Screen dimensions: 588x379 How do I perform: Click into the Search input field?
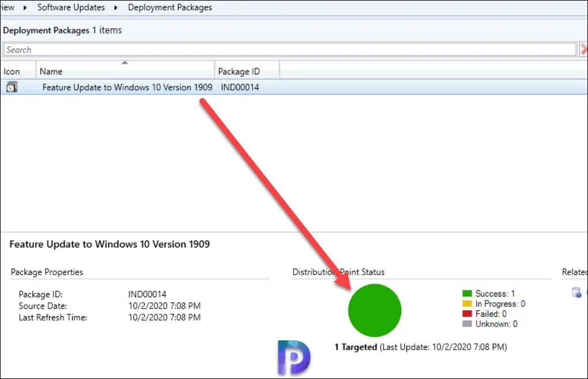(289, 50)
